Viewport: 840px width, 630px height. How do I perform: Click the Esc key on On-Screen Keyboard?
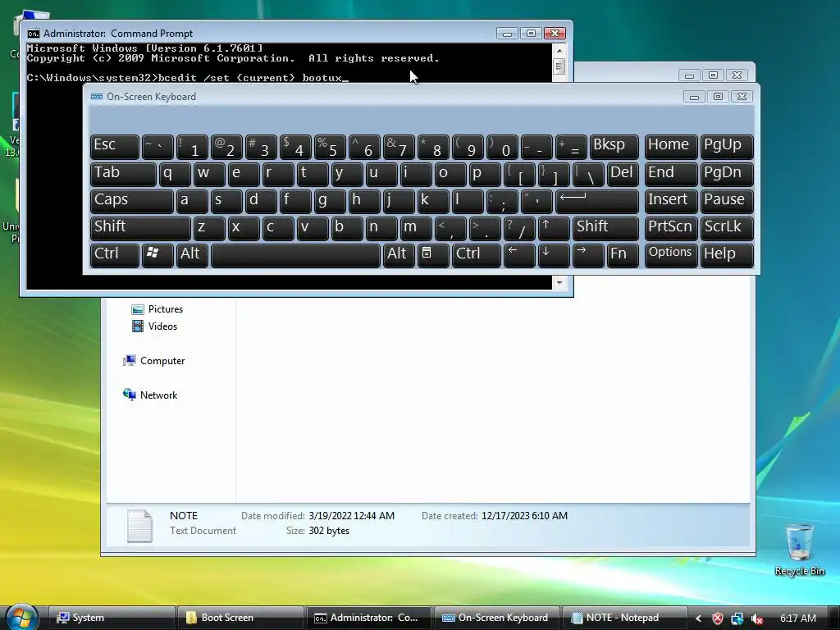[115, 147]
